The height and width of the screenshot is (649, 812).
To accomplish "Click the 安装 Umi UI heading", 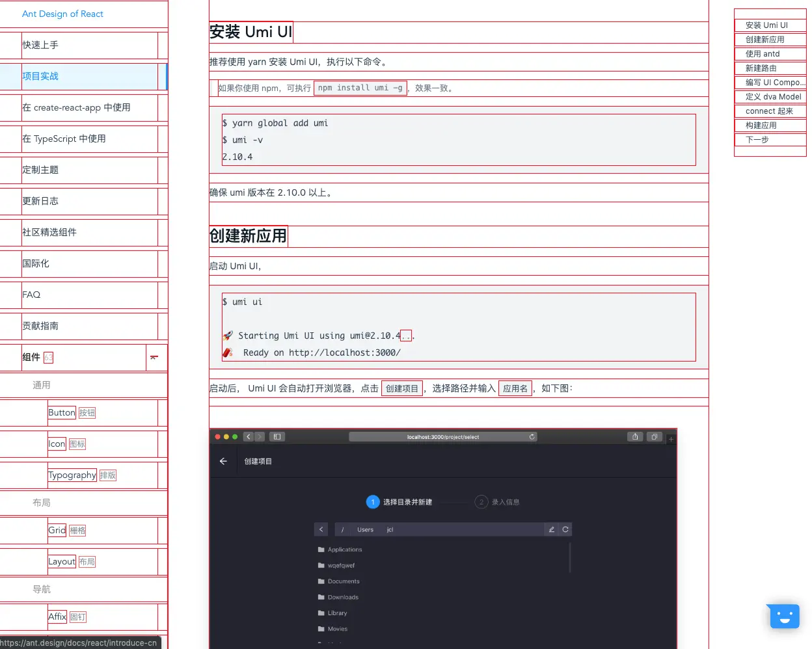I will coord(251,32).
